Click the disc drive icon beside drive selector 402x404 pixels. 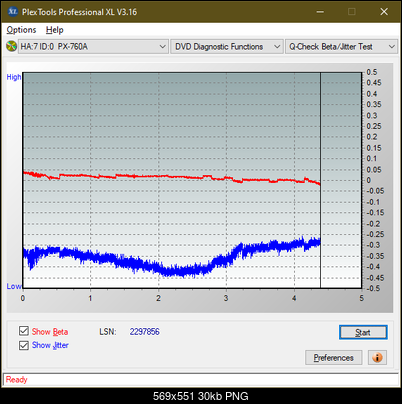point(11,46)
